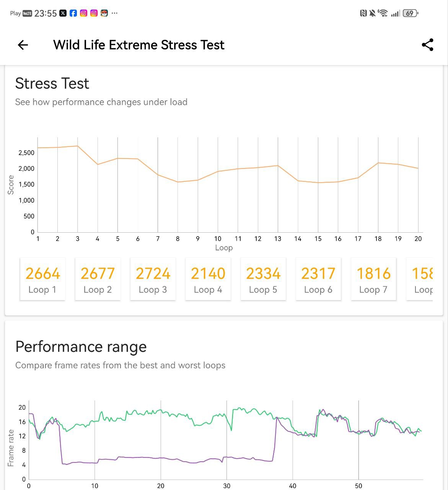The image size is (448, 490).
Task: Tap the X notification icon in status bar
Action: click(63, 13)
